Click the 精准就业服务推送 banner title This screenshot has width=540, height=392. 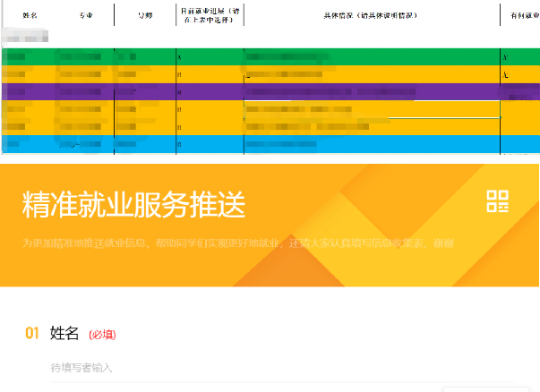pyautogui.click(x=133, y=205)
